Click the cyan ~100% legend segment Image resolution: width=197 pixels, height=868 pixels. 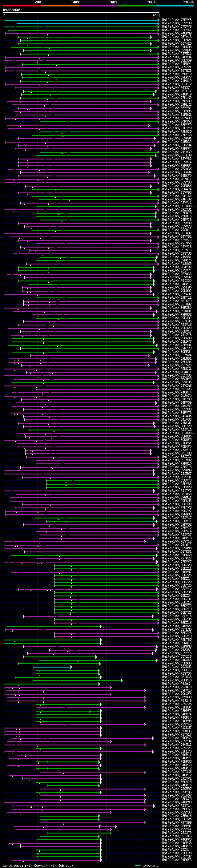click(175, 6)
